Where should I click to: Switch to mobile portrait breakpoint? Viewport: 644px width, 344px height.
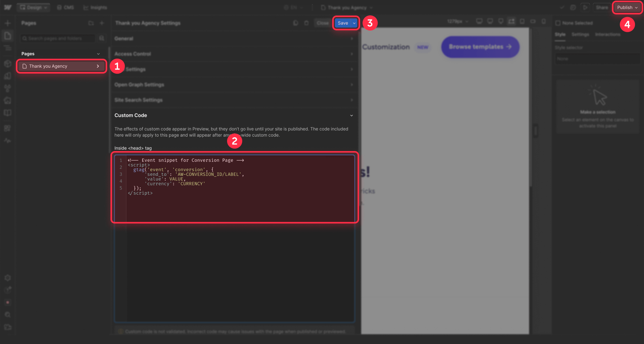click(544, 21)
